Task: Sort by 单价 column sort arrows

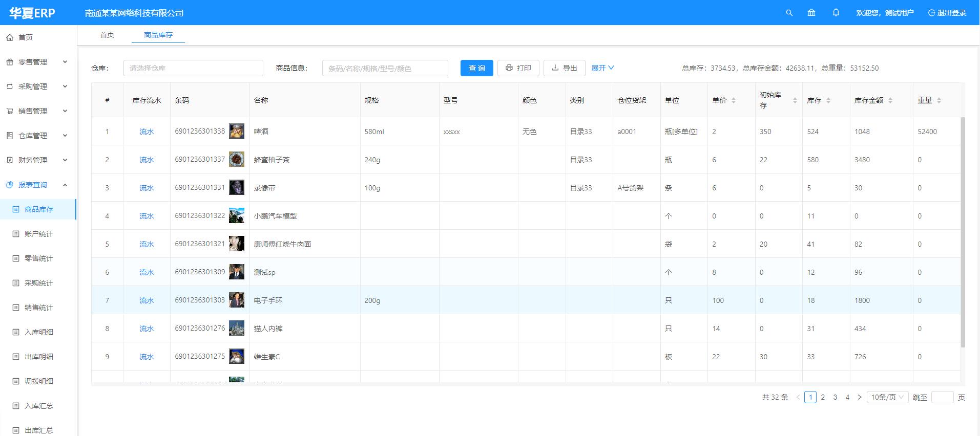Action: coord(734,100)
